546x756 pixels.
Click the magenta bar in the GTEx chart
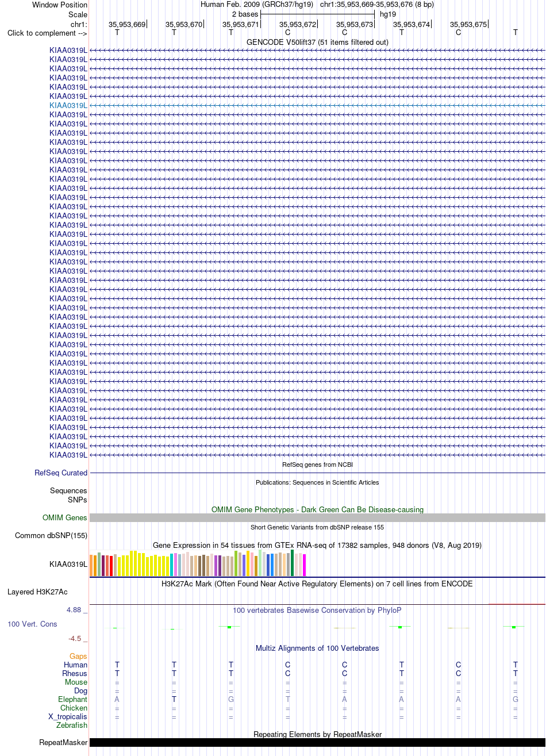pyautogui.click(x=304, y=565)
